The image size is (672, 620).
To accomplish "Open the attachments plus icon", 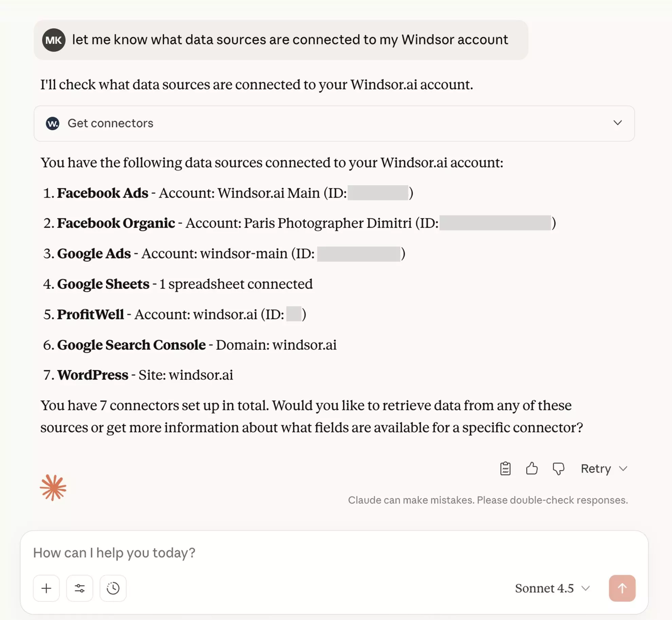I will click(x=46, y=588).
